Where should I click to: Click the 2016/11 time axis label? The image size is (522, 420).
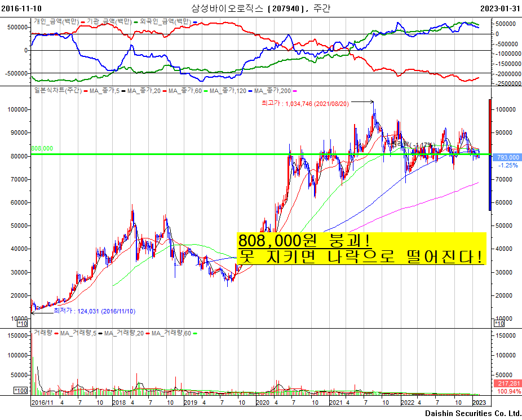(42, 403)
